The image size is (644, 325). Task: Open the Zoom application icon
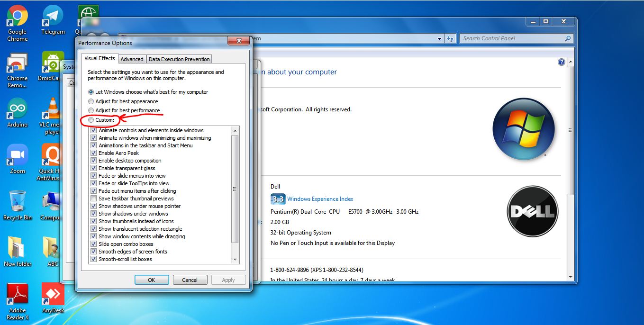[x=17, y=153]
